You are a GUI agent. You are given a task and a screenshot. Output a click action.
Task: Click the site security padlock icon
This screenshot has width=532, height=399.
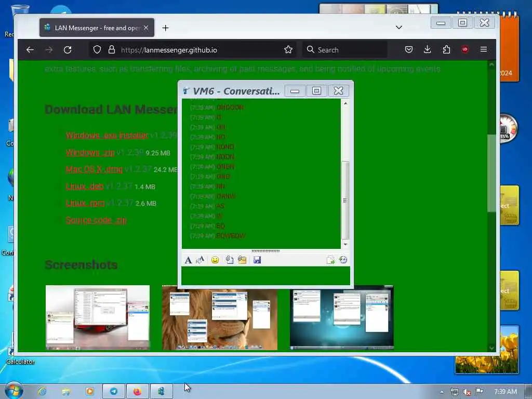point(112,50)
